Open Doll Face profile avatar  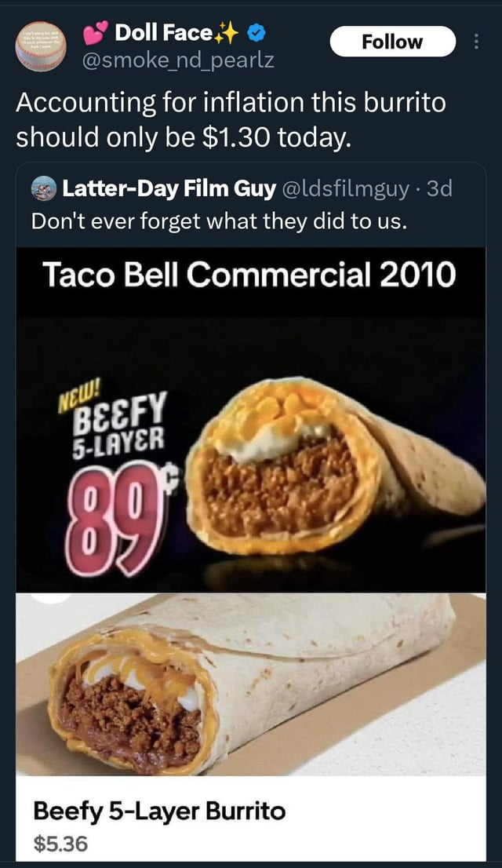pos(41,46)
